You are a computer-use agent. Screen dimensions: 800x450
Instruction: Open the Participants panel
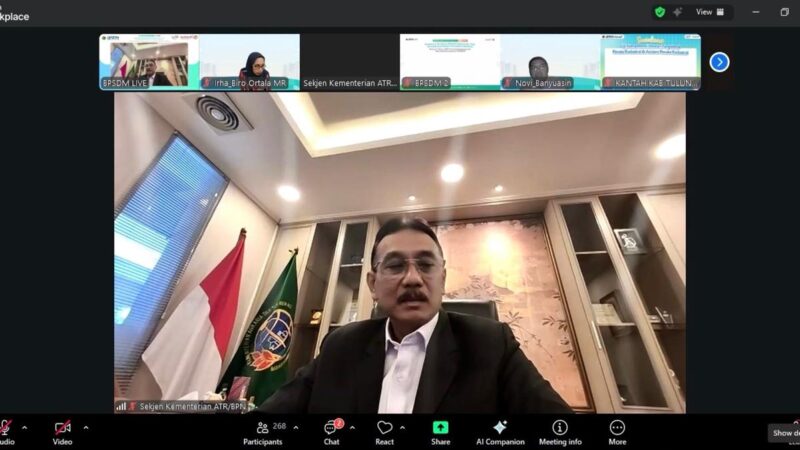[x=263, y=432]
